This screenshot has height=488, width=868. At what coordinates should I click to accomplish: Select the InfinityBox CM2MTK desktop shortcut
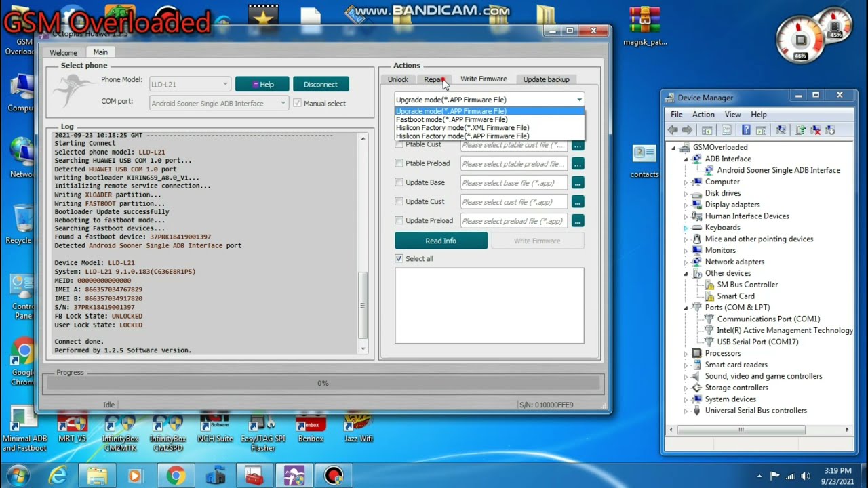coord(120,434)
